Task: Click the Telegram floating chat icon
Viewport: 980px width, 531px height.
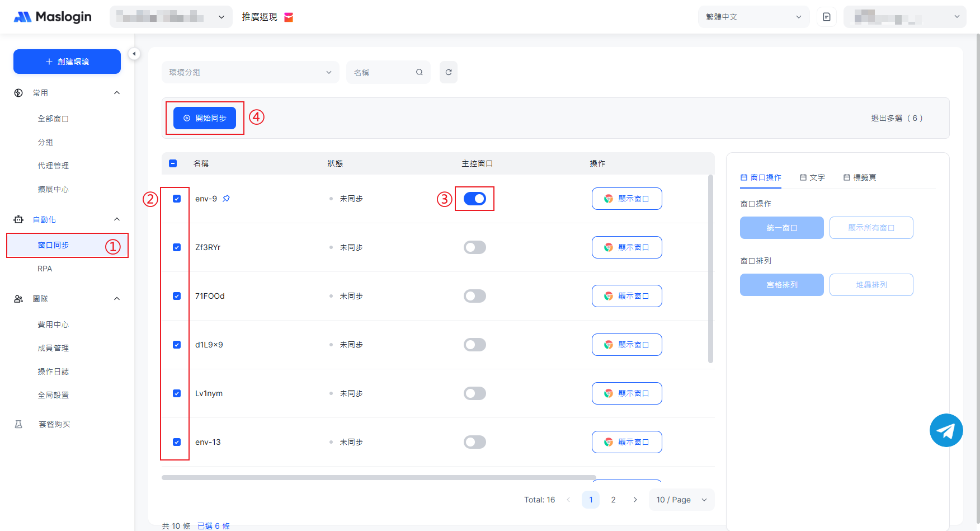Action: pos(946,430)
